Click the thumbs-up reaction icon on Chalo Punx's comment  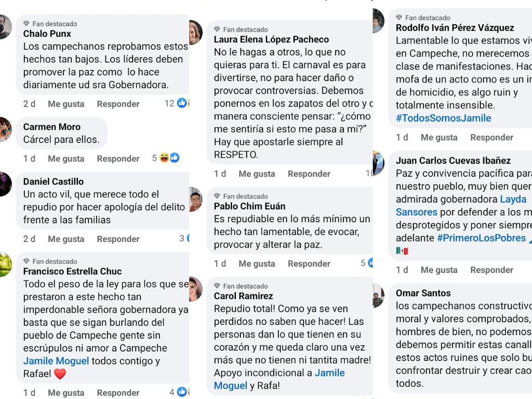(x=181, y=103)
